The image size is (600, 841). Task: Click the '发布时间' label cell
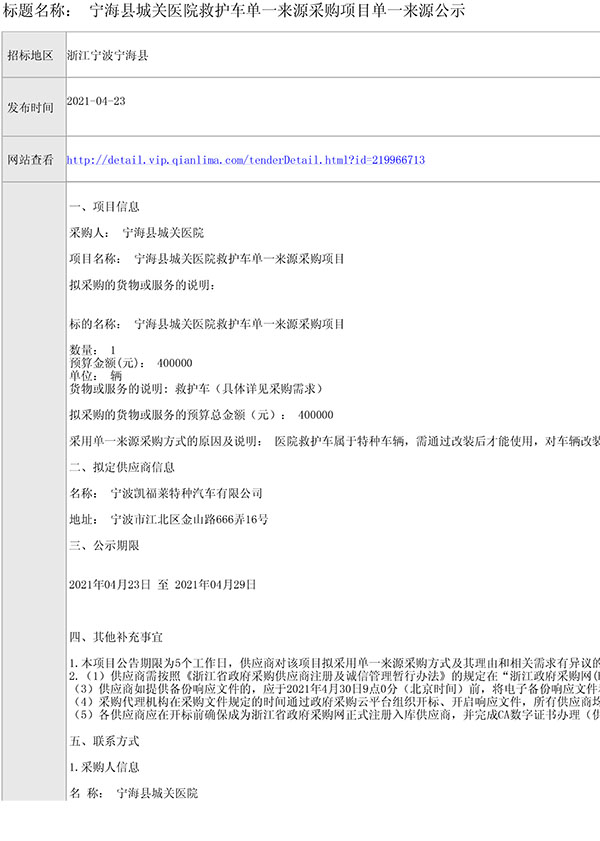point(34,107)
